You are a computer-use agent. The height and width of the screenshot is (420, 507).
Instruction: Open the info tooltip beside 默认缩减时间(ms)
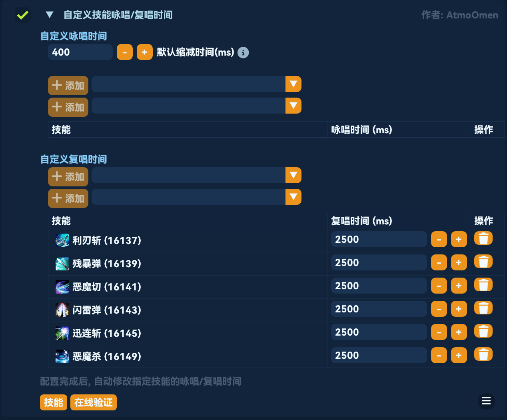tap(243, 52)
